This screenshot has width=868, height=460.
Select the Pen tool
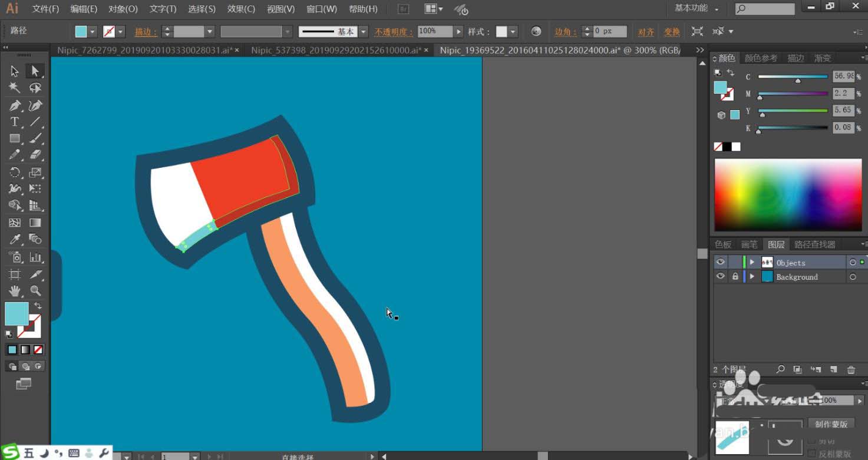[x=14, y=105]
